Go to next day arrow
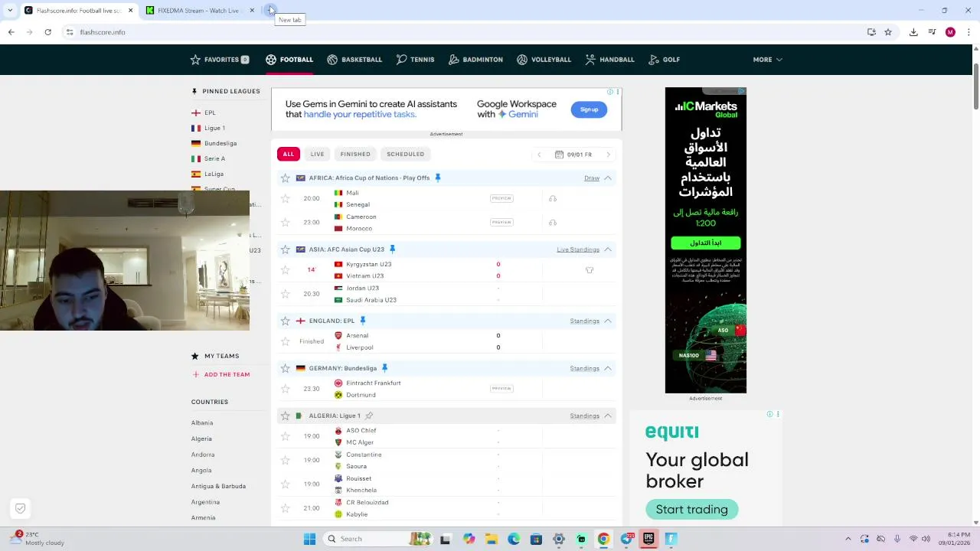This screenshot has height=551, width=980. point(609,155)
